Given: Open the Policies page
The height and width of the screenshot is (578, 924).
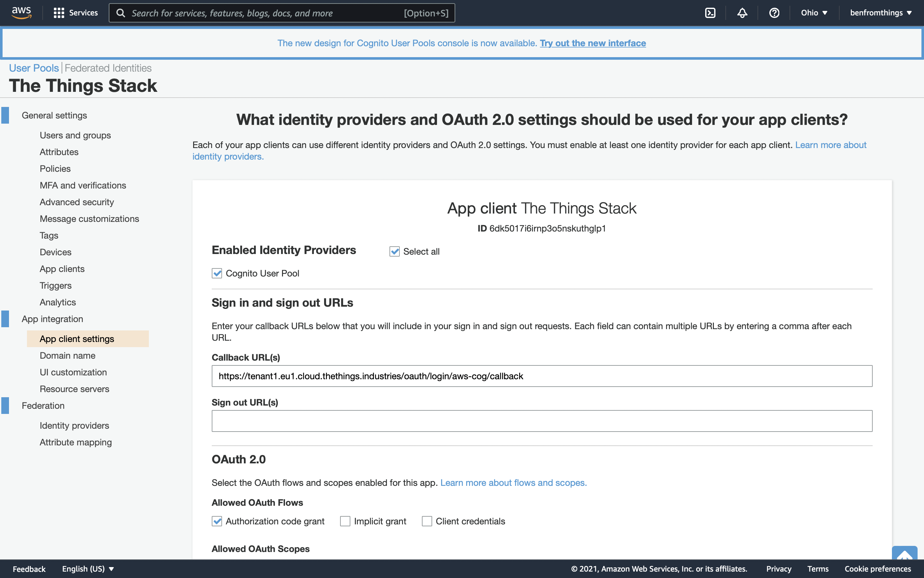Looking at the screenshot, I should (55, 169).
